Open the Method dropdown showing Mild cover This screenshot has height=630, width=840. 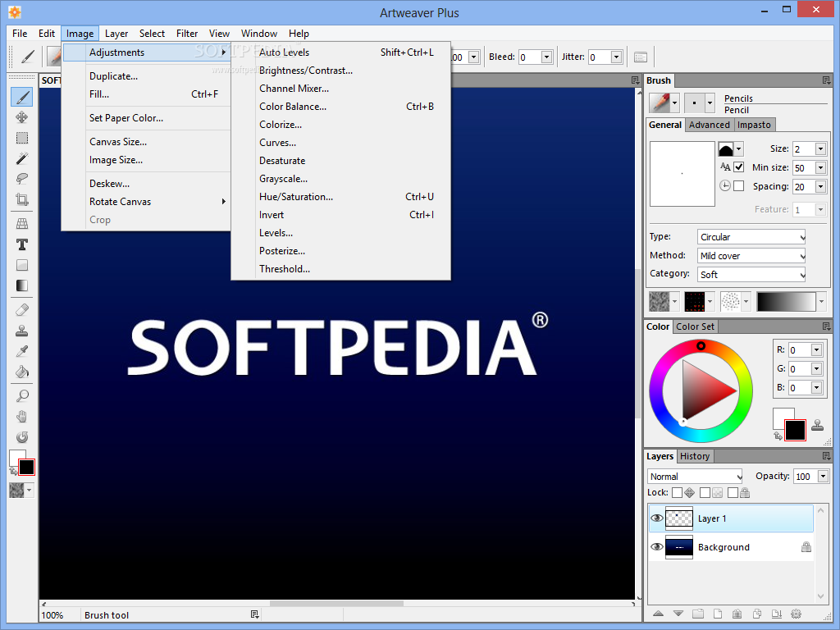pos(751,256)
